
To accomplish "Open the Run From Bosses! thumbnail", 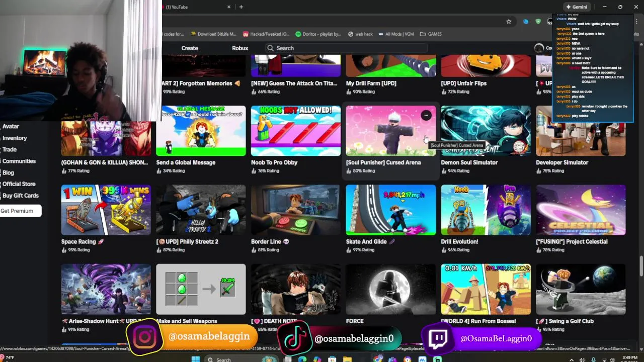I will click(x=486, y=289).
